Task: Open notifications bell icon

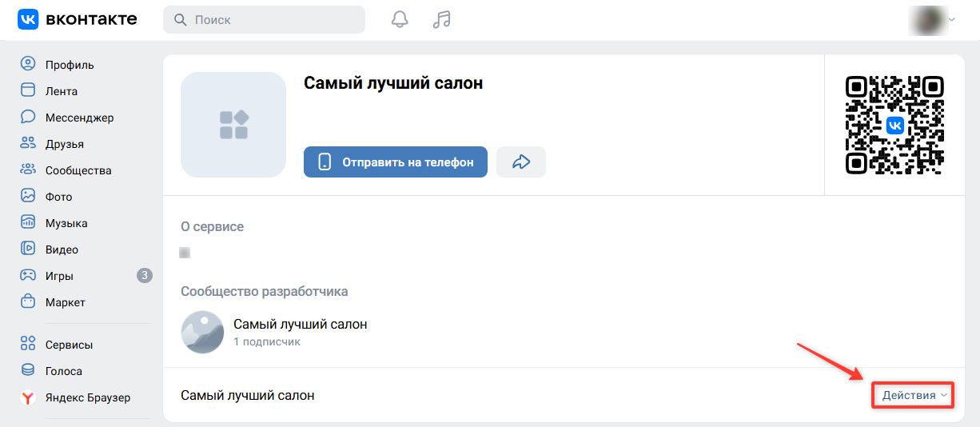Action: point(400,19)
